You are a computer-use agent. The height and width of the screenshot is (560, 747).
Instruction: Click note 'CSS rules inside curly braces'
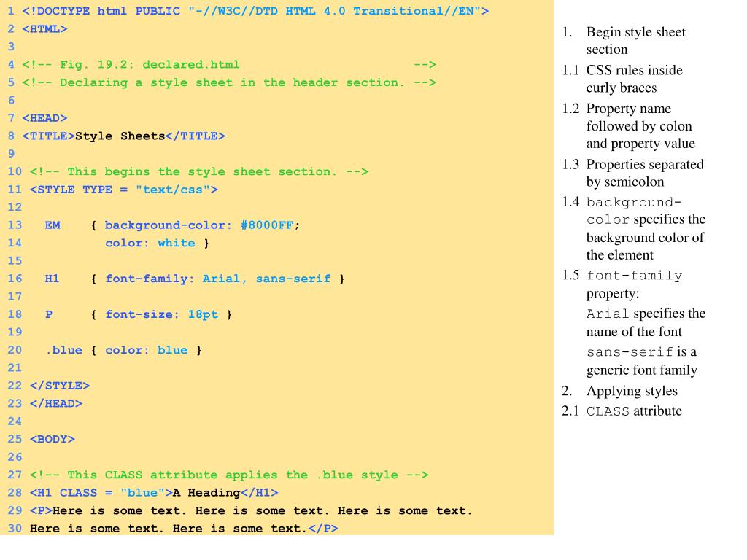point(634,79)
